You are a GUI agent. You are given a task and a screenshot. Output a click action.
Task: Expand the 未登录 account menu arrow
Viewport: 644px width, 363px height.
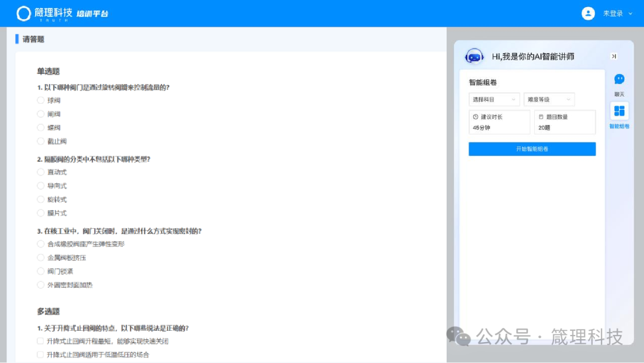click(630, 14)
